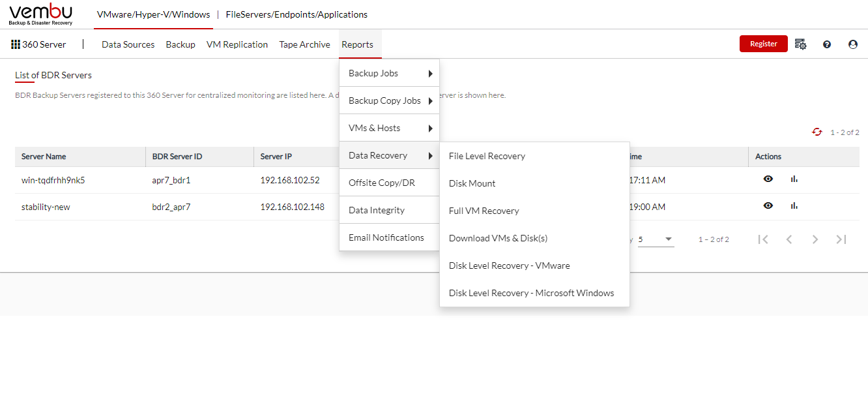Open server settings list icon beside Register

point(801,44)
